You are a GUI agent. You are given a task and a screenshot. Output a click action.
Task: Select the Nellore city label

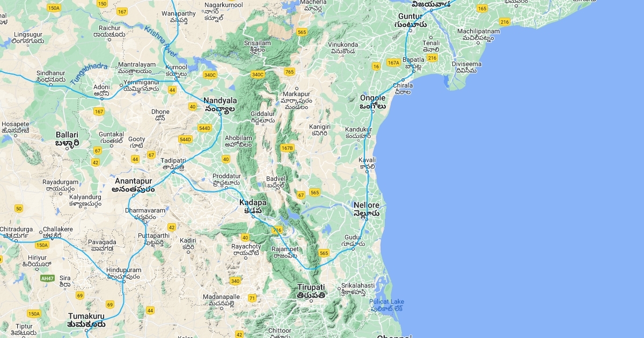click(x=367, y=209)
